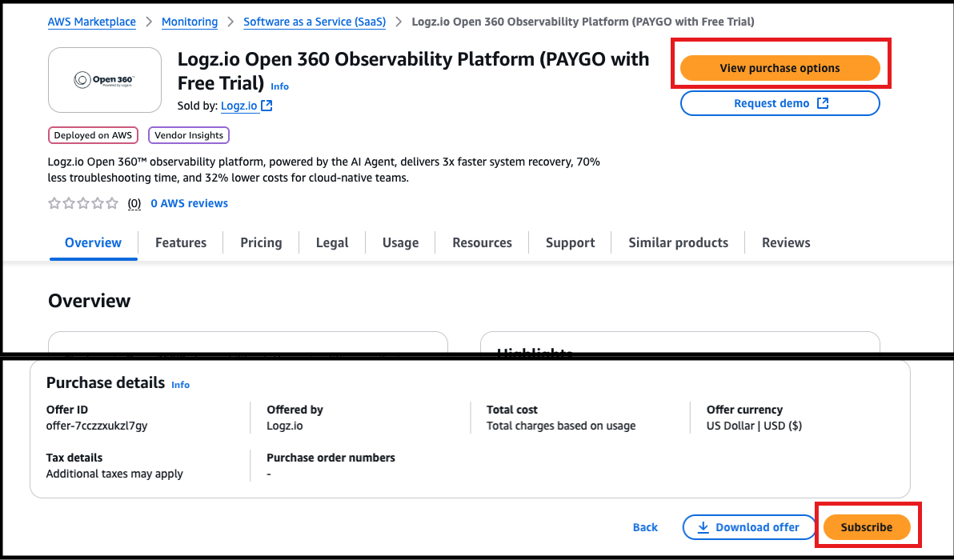Click the Request demo button

[x=780, y=103]
